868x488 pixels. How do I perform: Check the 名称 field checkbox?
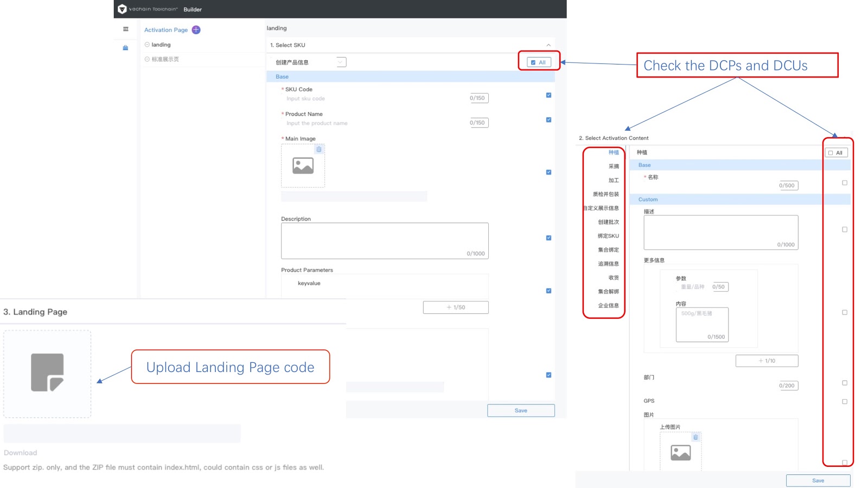[845, 183]
